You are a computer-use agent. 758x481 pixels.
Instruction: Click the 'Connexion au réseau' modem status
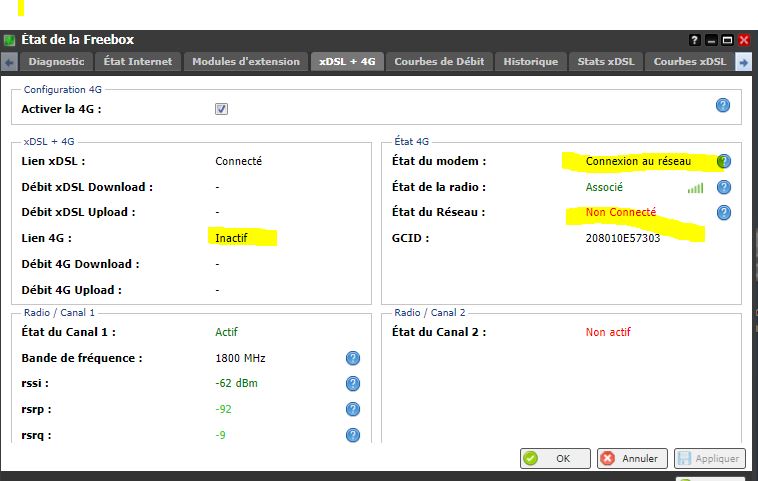pyautogui.click(x=638, y=161)
